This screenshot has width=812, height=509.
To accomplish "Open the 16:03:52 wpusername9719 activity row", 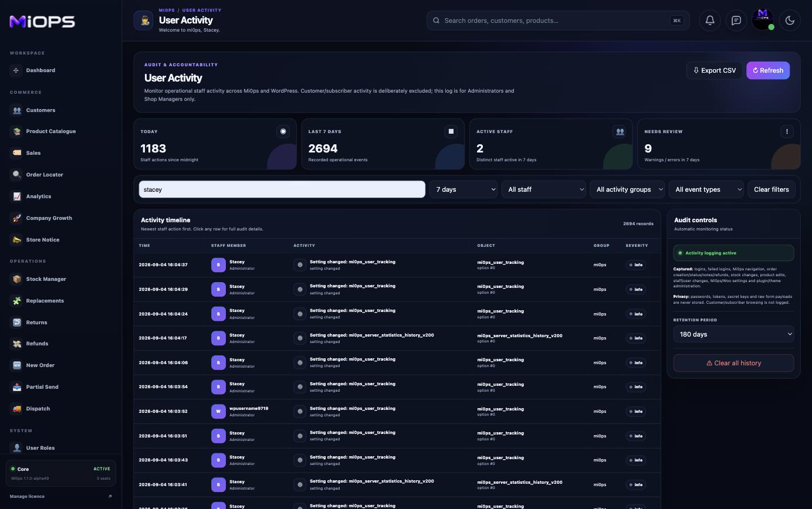I will (397, 412).
